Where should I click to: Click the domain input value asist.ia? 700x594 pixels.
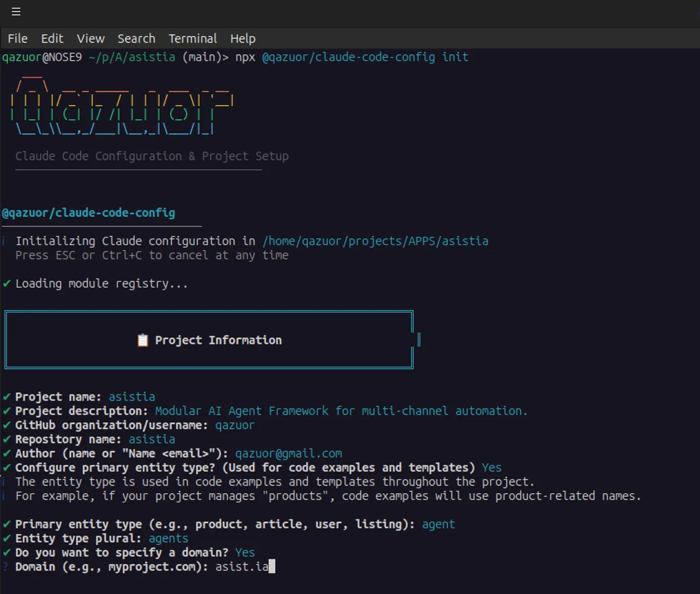[x=242, y=567]
